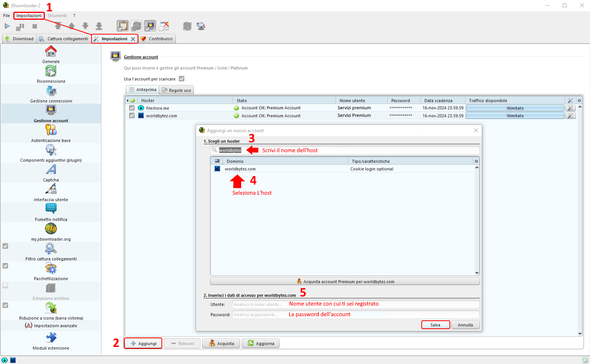
Task: Toggle clipboard monitoring icon
Action: click(122, 26)
